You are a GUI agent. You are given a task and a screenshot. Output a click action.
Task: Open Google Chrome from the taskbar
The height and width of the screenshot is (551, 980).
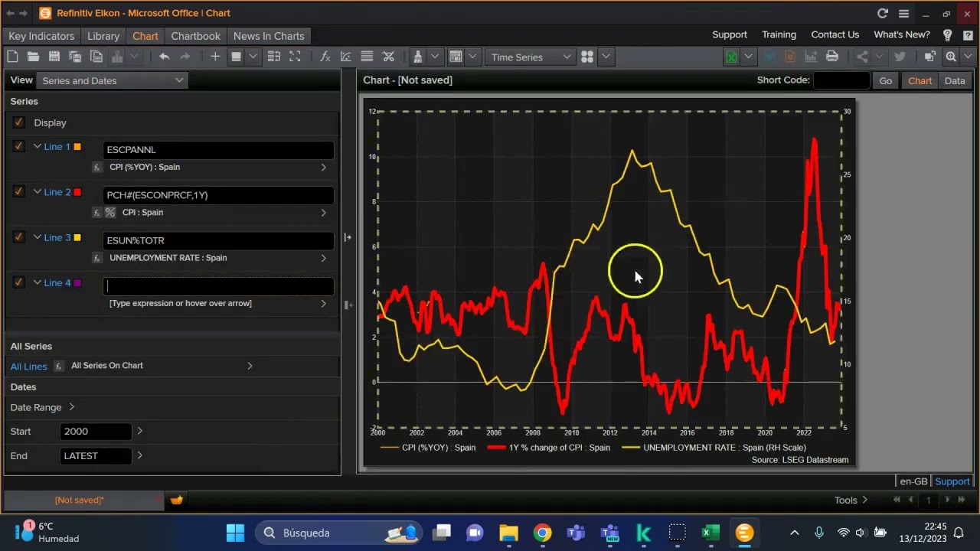point(542,533)
